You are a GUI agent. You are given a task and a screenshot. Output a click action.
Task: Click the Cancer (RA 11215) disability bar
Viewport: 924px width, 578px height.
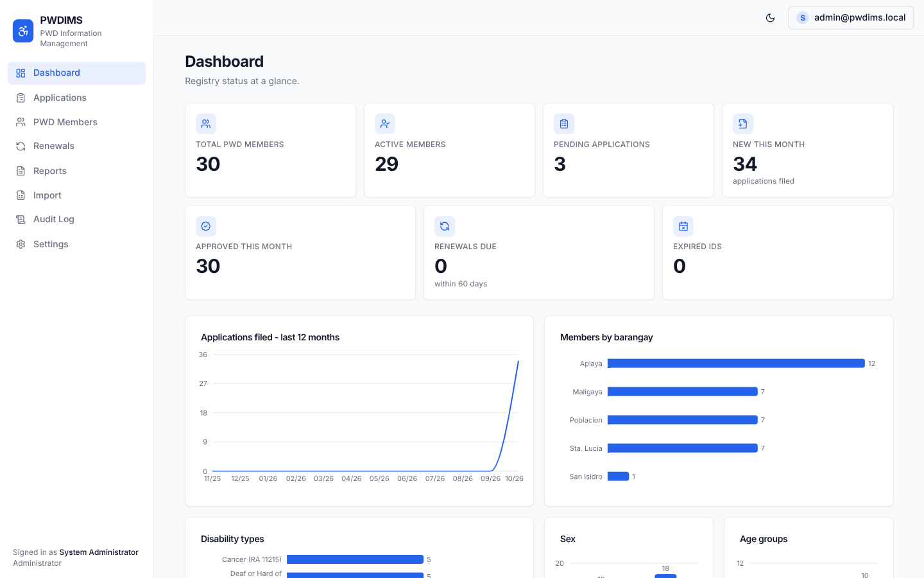(355, 559)
